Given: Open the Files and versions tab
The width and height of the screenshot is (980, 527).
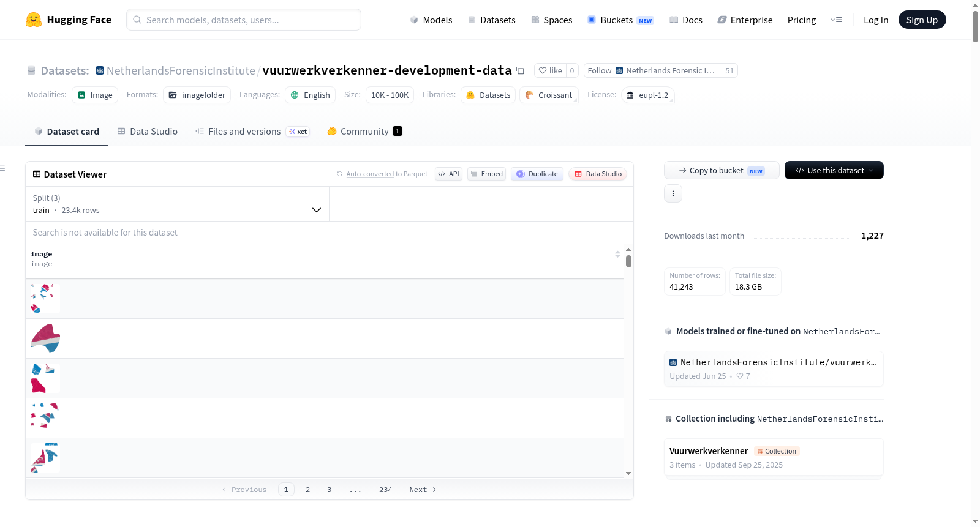Looking at the screenshot, I should tap(252, 131).
